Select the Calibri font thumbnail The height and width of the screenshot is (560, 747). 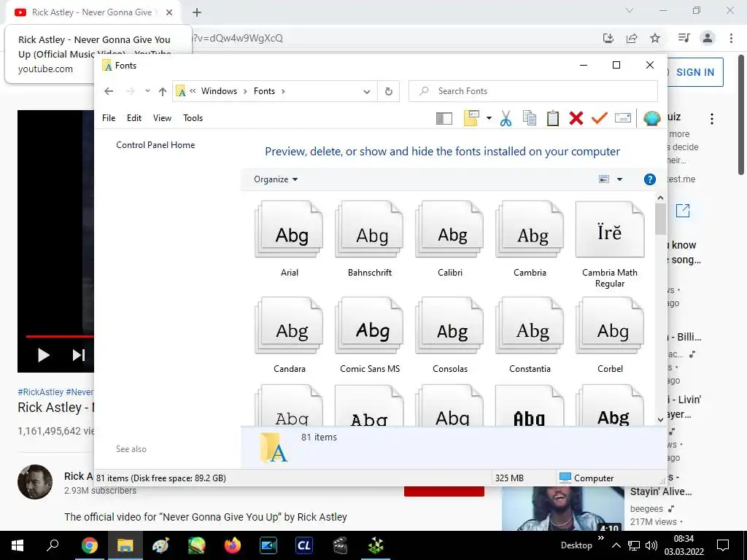pos(449,230)
